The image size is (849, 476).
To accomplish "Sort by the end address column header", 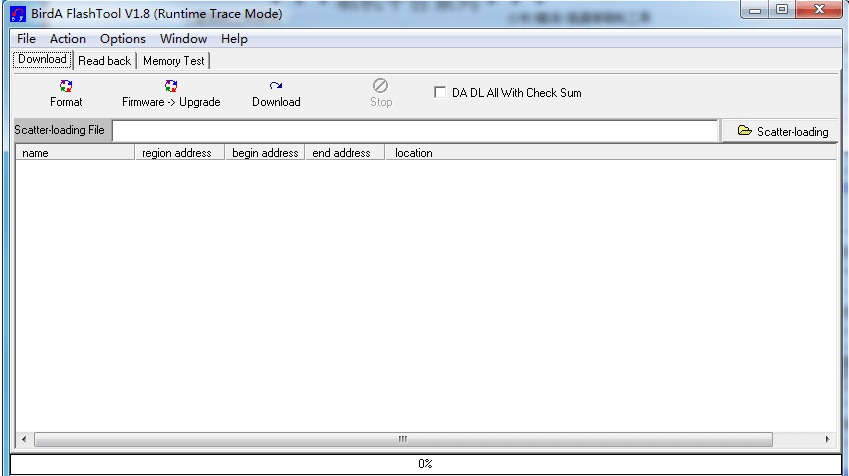I will [345, 153].
